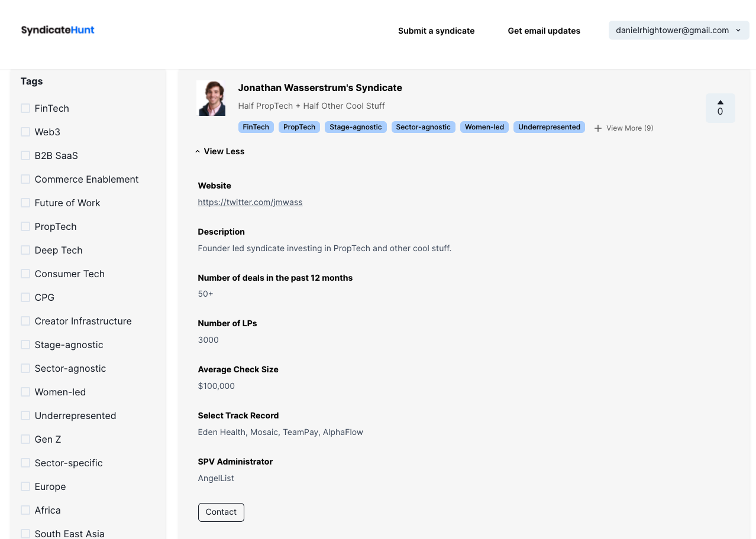Viewport: 756px width, 539px height.
Task: Click the FinTech tag chip on syndicate
Action: pos(256,127)
